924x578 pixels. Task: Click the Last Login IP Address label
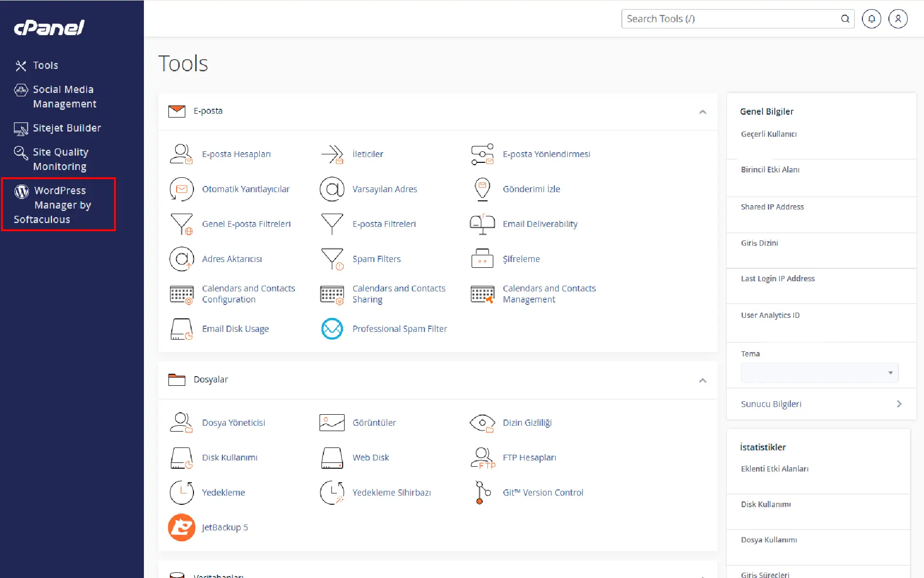point(778,279)
